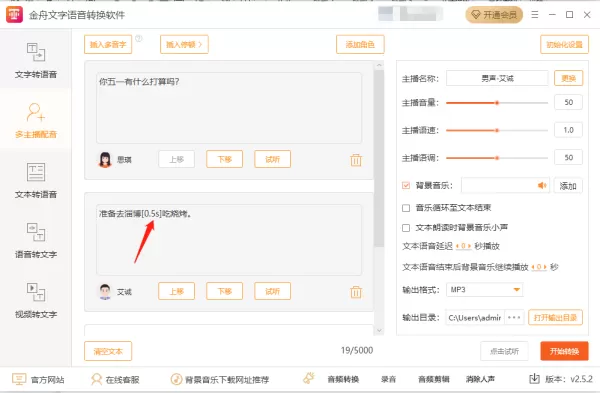Image resolution: width=600 pixels, height=393 pixels.
Task: Click the 开通会员 button
Action: click(x=494, y=15)
